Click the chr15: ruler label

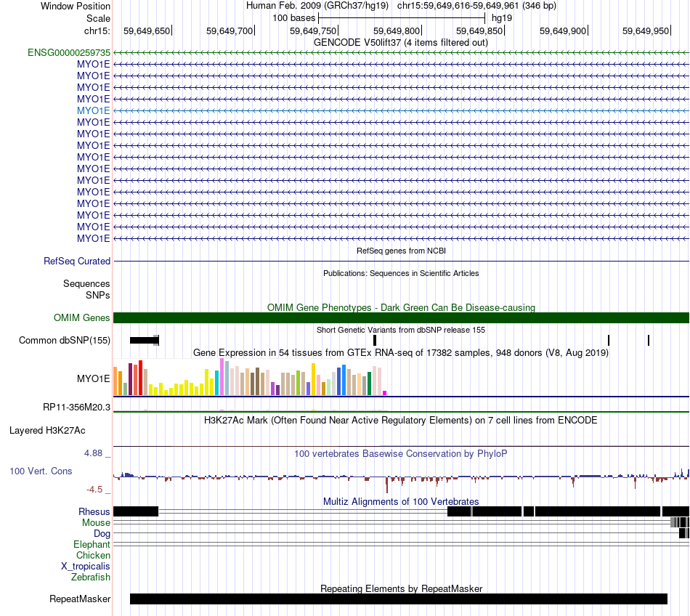click(97, 31)
